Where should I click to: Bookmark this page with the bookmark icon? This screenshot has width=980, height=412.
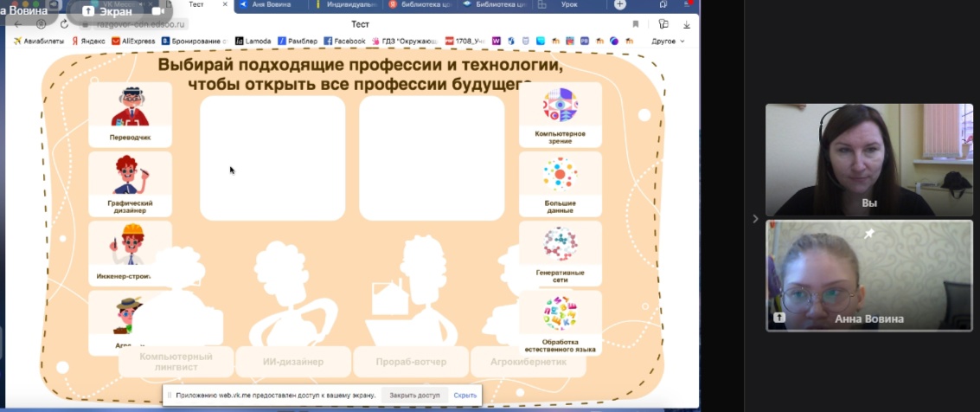[x=636, y=24]
